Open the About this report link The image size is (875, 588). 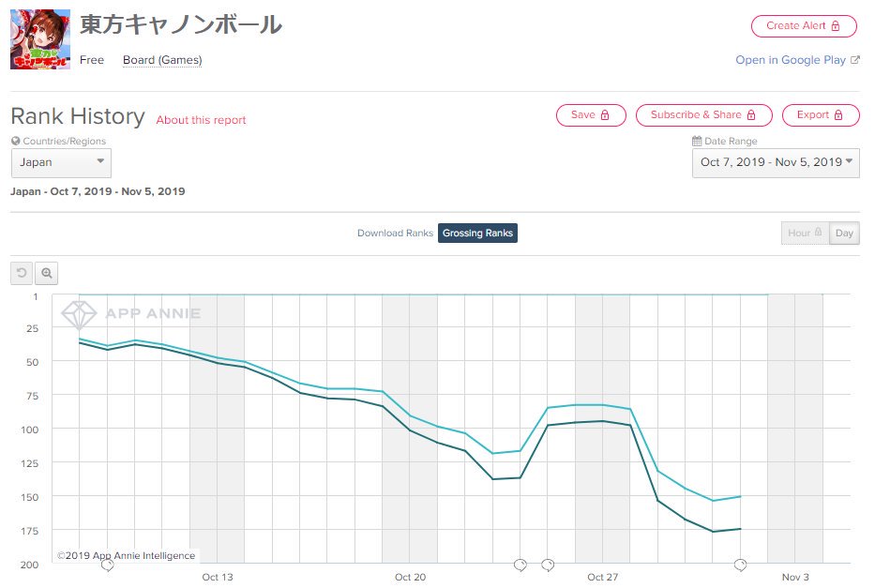click(x=201, y=120)
